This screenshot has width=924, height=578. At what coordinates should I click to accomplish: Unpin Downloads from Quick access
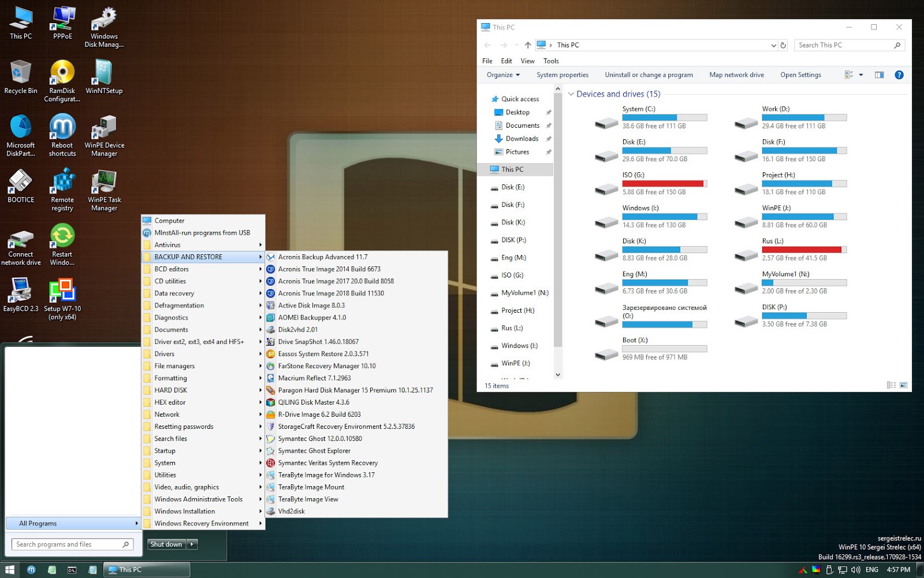pyautogui.click(x=549, y=139)
